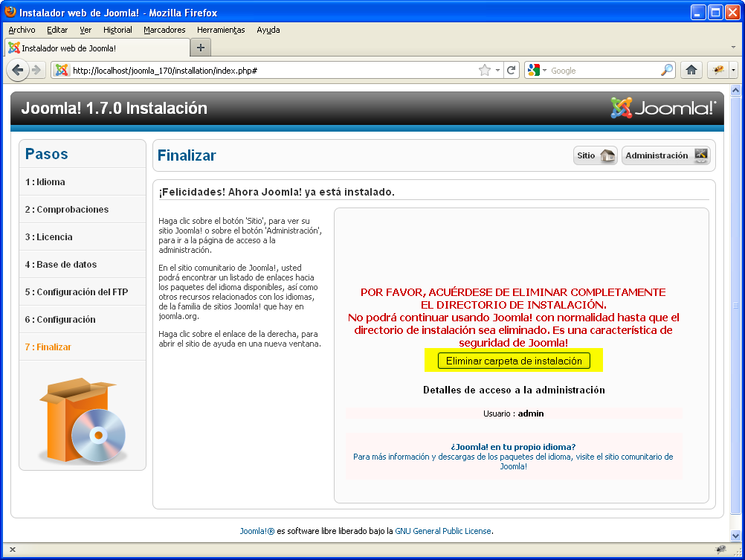The height and width of the screenshot is (560, 745).
Task: Click the vertical scrollbar thumb
Action: tap(735, 305)
